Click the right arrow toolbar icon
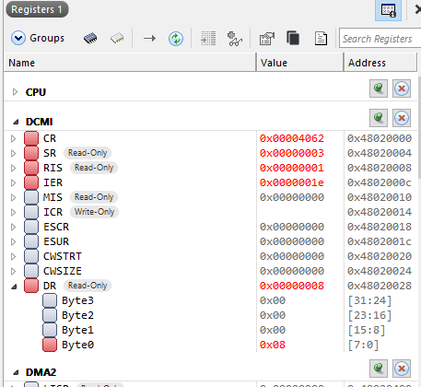The image size is (421, 387). (149, 39)
